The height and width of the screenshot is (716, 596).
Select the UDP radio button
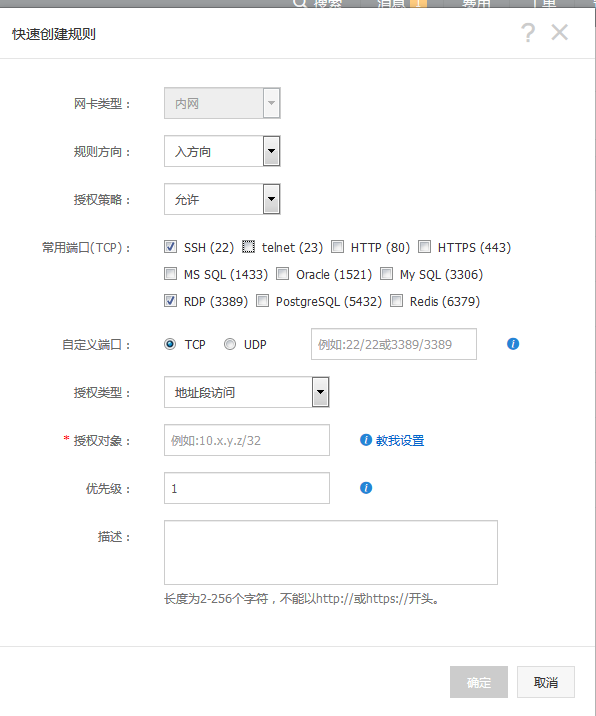coord(230,344)
